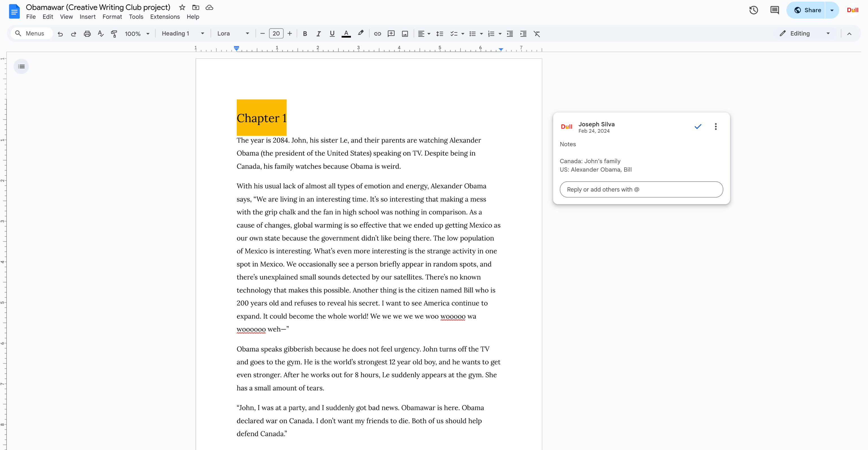Star this document
The image size is (868, 450).
pos(182,7)
